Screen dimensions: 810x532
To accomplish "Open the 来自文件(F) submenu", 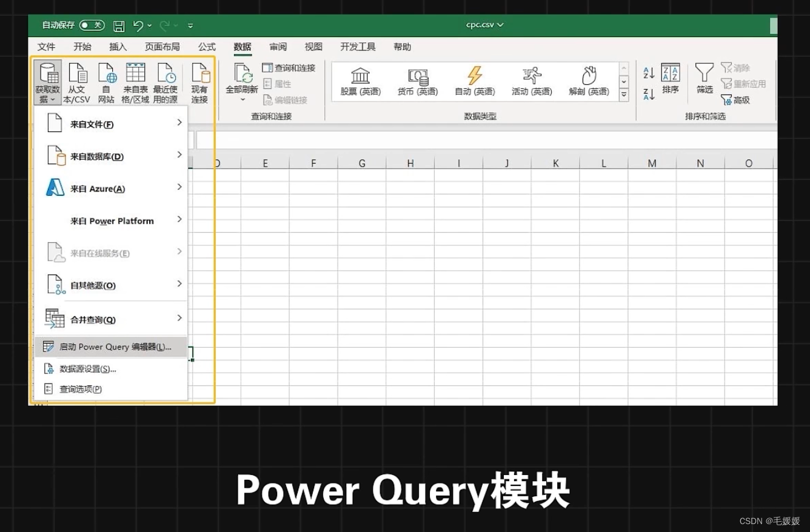I will [x=111, y=124].
